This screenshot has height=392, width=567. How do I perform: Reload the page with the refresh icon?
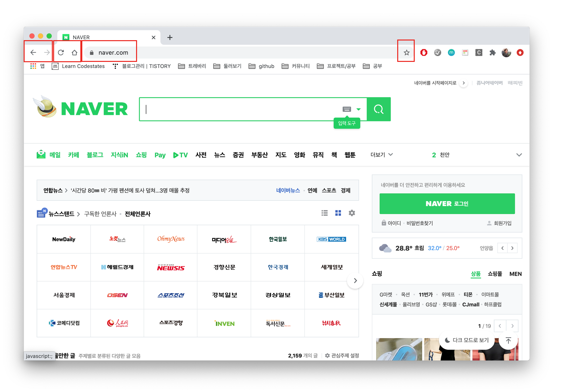pos(61,52)
